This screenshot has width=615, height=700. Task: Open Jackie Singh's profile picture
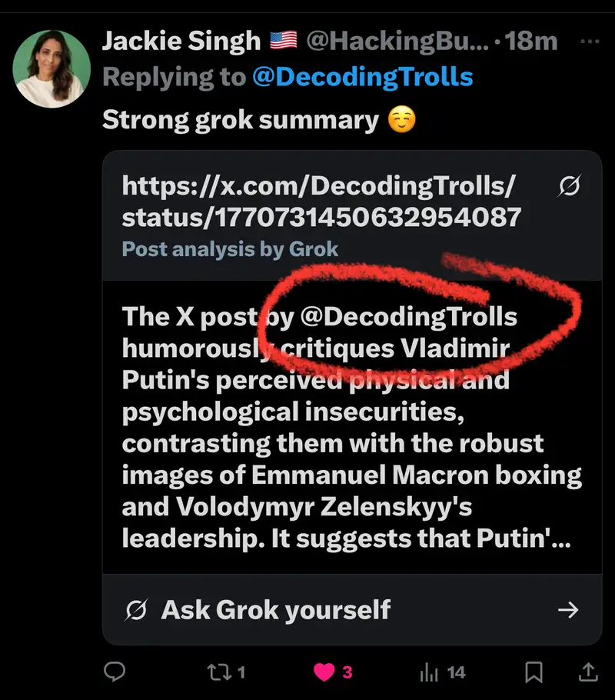(53, 68)
